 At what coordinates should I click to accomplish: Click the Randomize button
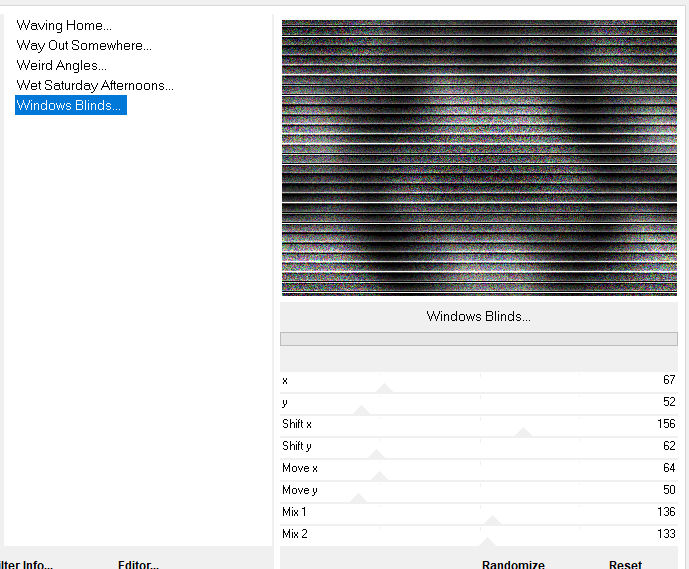coord(513,564)
